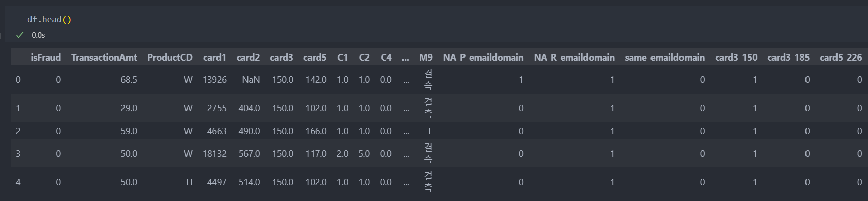The height and width of the screenshot is (201, 868).
Task: Click the M9 column header
Action: (x=426, y=58)
